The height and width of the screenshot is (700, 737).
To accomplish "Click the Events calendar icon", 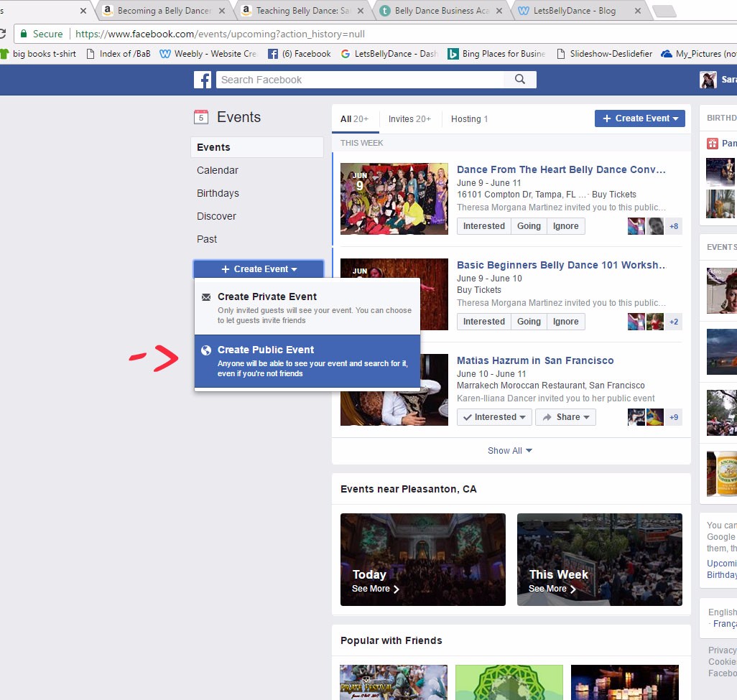I will (201, 117).
